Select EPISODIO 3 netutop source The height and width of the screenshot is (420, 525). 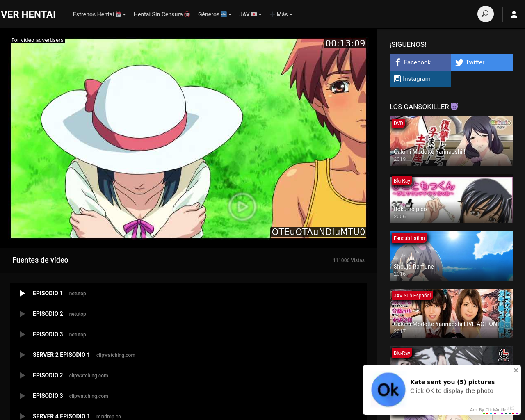[x=188, y=334]
